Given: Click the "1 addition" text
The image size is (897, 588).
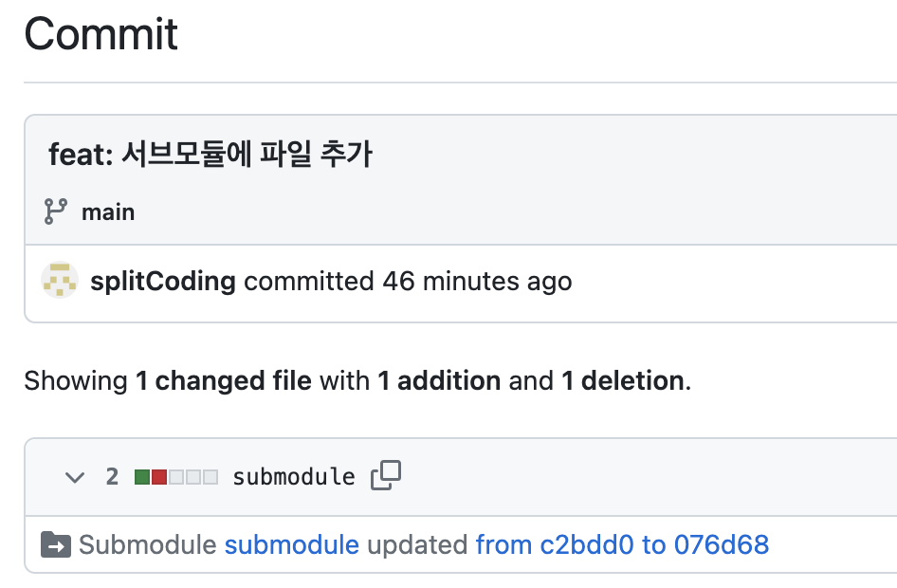Looking at the screenshot, I should [x=439, y=381].
